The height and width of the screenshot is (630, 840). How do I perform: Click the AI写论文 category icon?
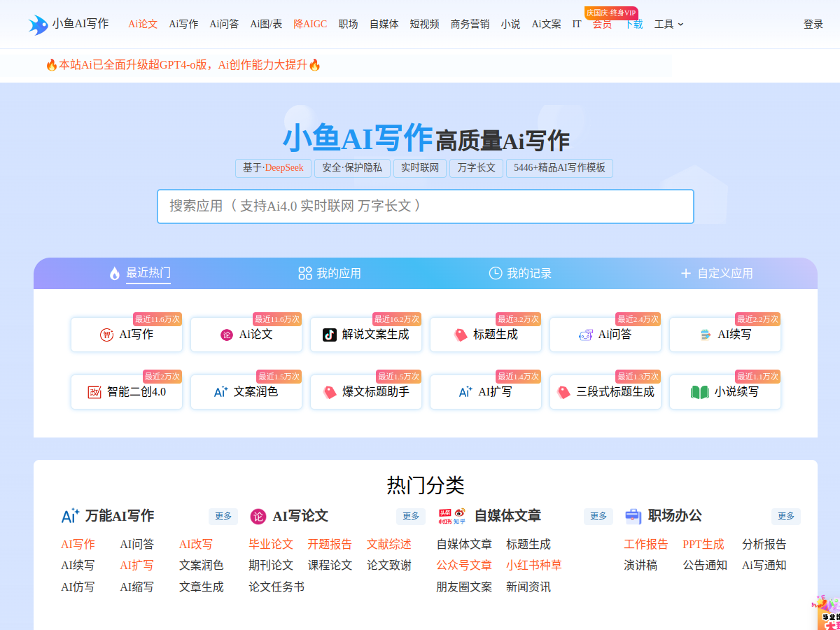point(258,517)
